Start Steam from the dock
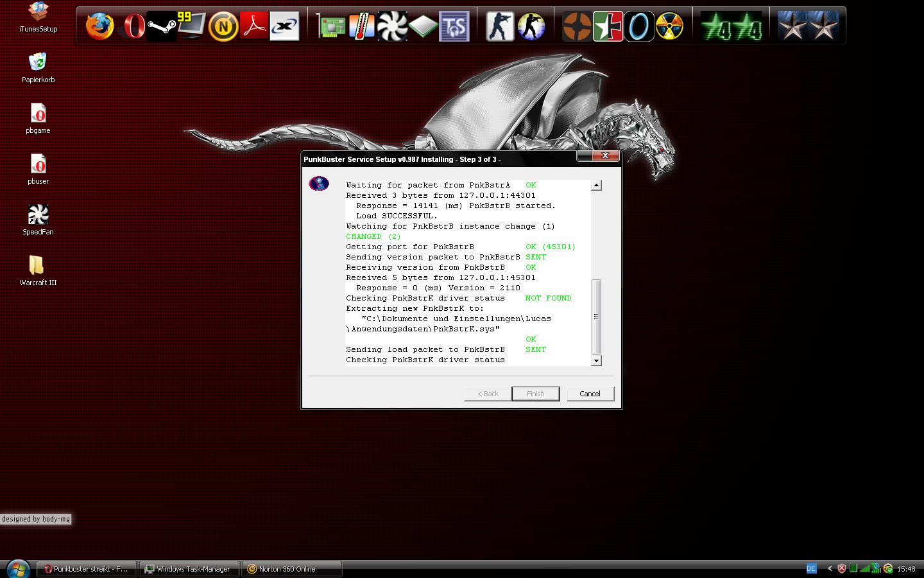 (x=161, y=26)
